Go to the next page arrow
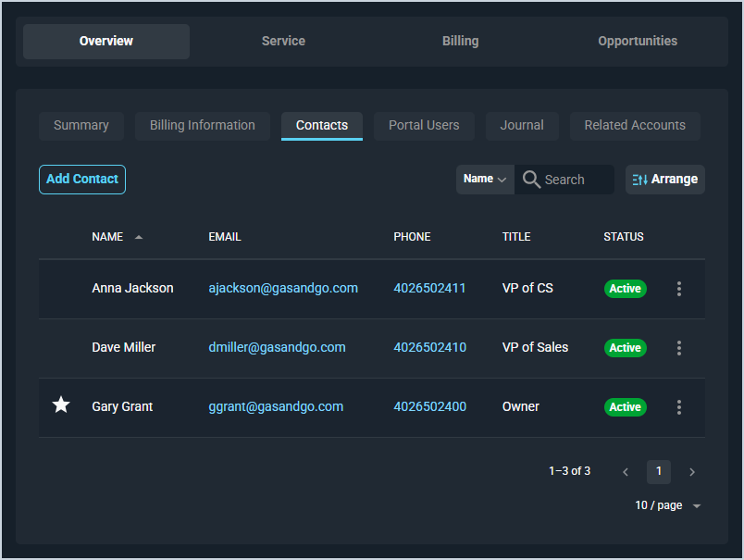Screen dimensions: 744x560 [x=692, y=472]
